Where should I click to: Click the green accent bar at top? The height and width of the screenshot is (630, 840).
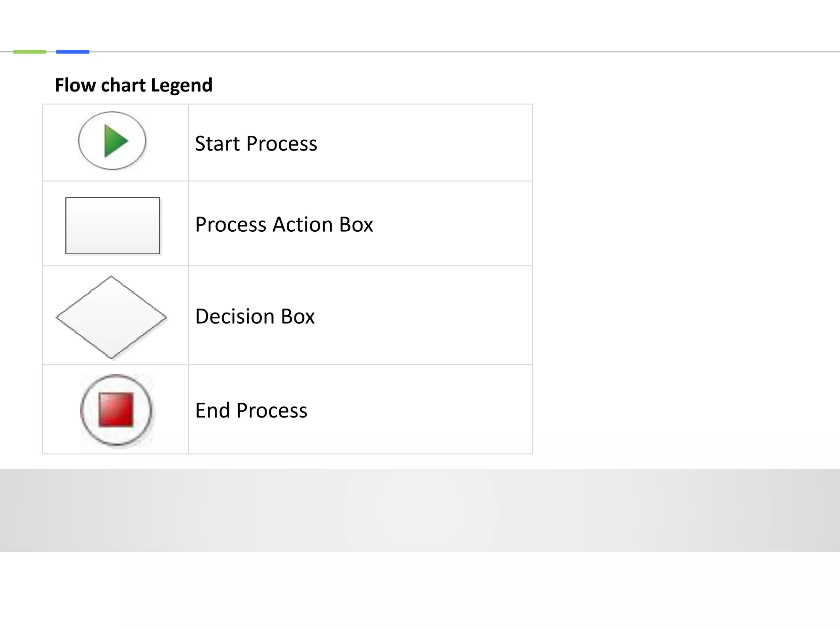tap(30, 52)
